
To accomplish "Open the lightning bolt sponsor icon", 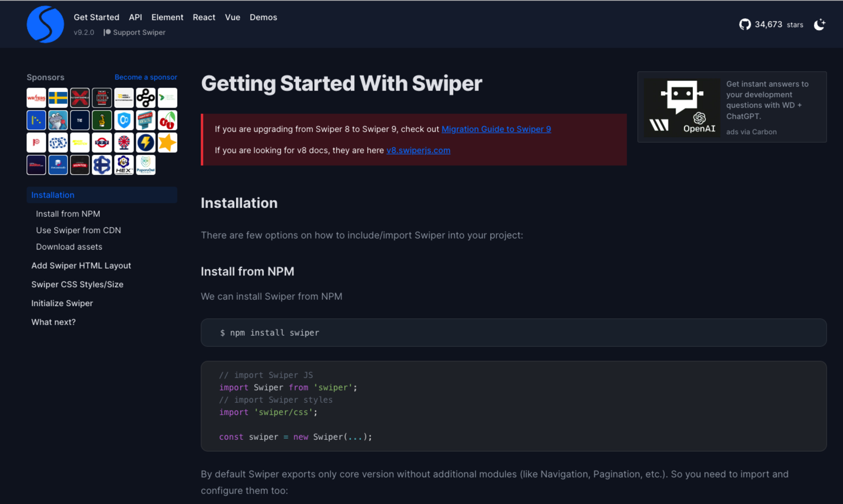I will pos(146,142).
